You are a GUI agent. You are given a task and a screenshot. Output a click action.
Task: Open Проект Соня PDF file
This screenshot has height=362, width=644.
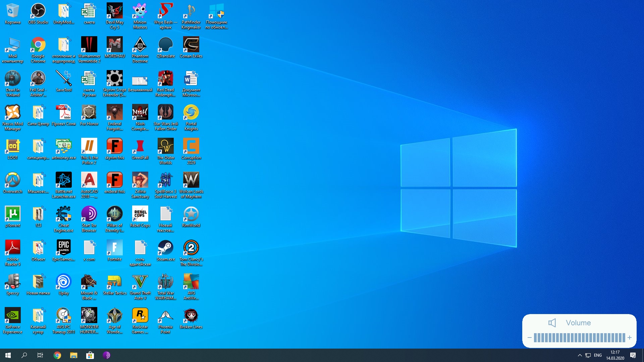click(x=63, y=115)
